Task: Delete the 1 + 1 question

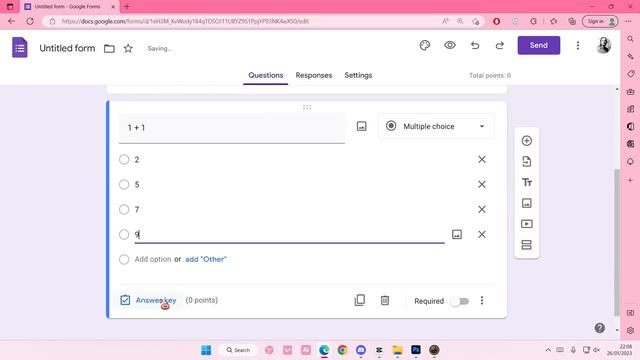Action: point(384,300)
